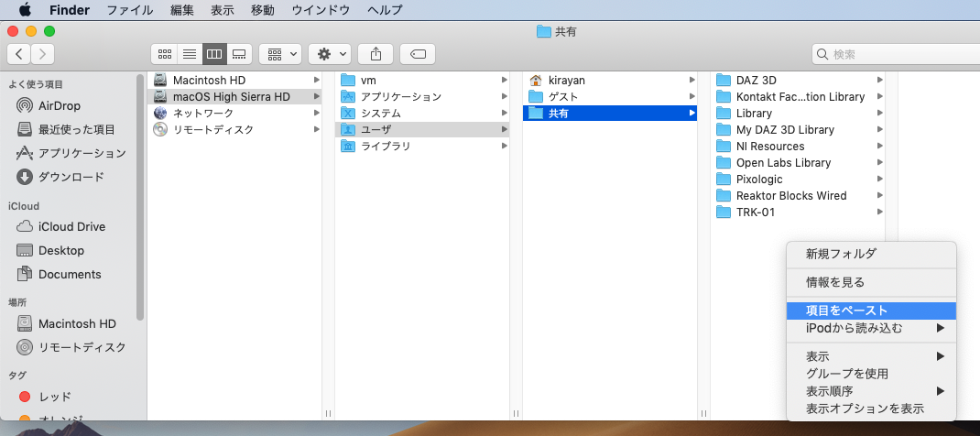Open iPodから読み込む submenu

pos(871,328)
